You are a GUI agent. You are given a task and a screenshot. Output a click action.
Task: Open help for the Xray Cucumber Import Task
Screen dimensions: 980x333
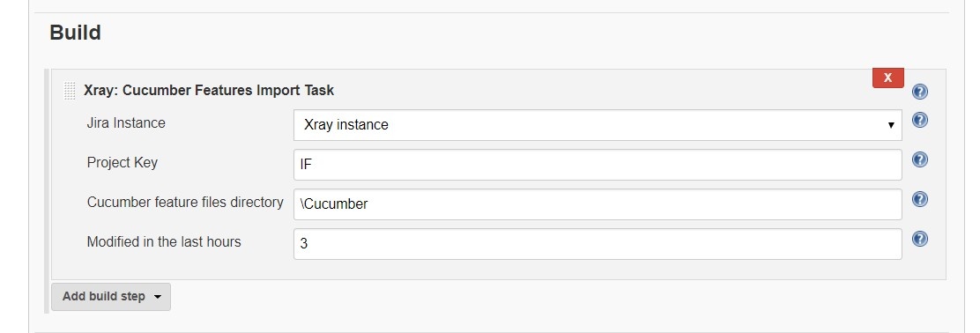[x=919, y=92]
